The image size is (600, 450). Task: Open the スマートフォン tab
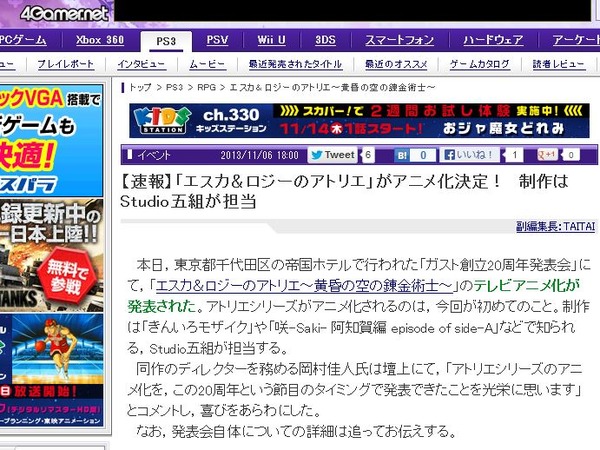(399, 40)
